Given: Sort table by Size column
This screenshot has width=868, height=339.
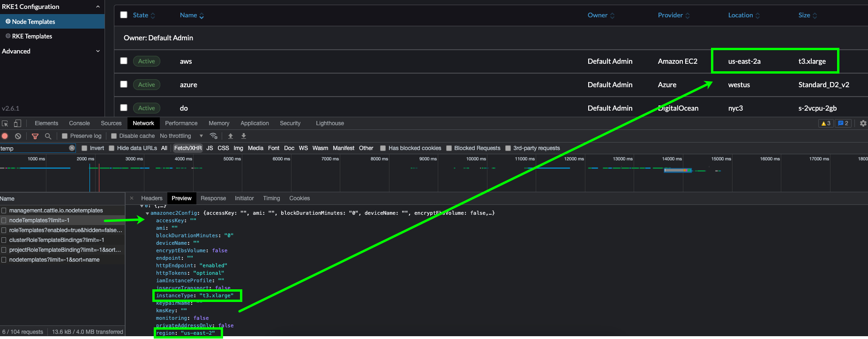Looking at the screenshot, I should click(x=808, y=15).
